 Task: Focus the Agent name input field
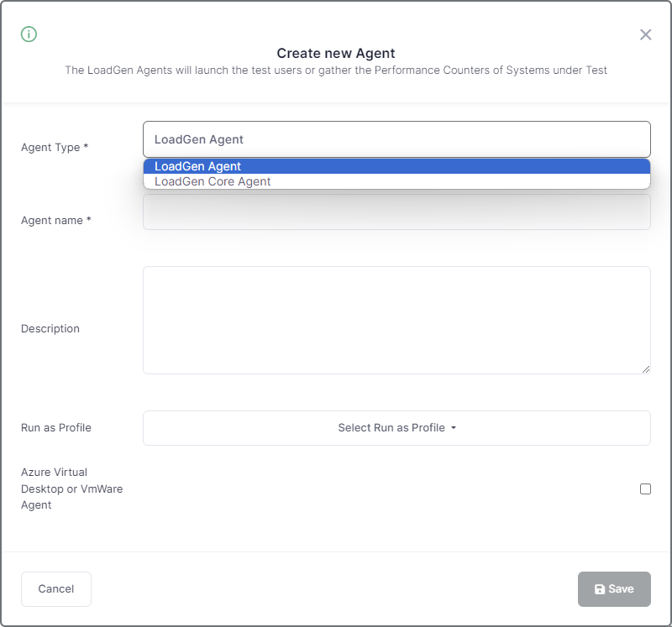[396, 212]
